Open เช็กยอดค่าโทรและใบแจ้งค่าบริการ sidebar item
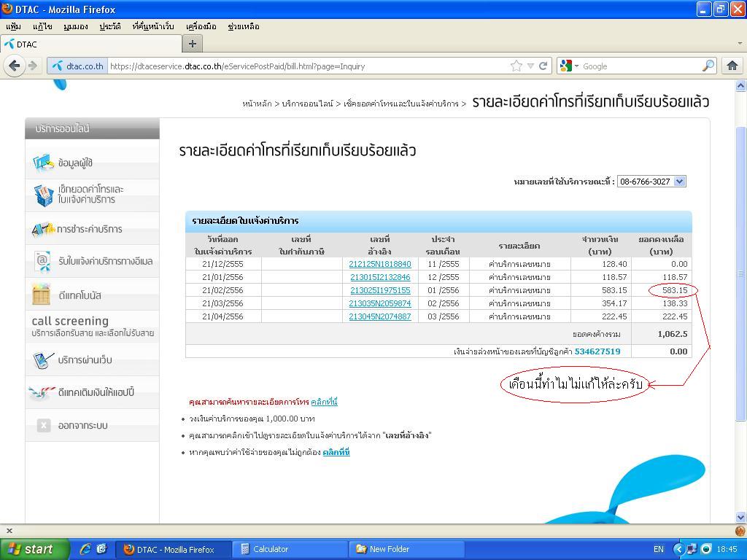 coord(92,195)
